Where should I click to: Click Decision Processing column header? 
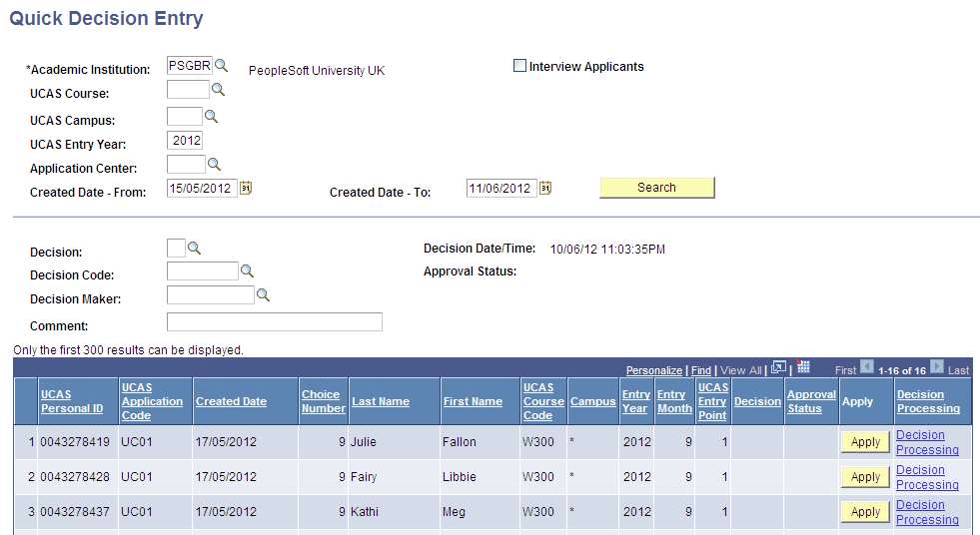(x=928, y=401)
